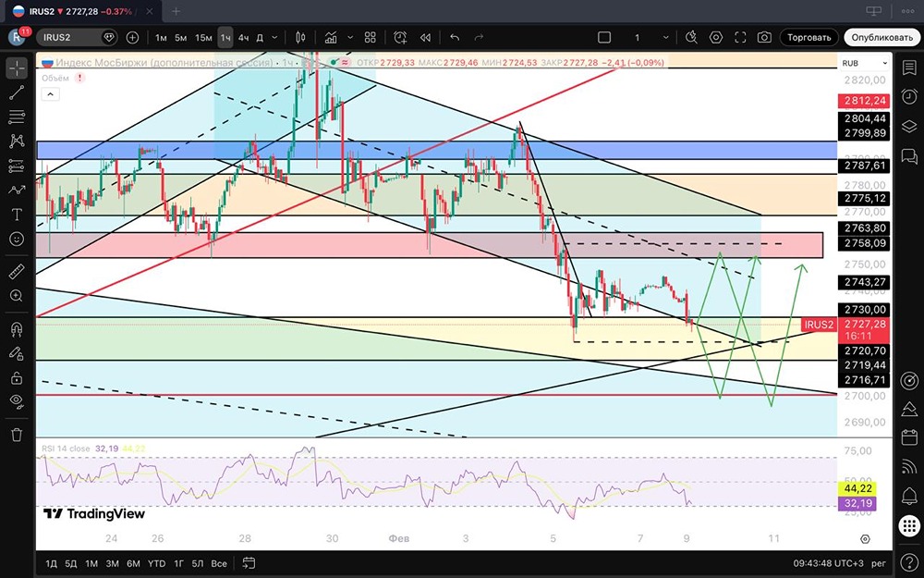Screen dimensions: 924x578
Task: Activate the zoom-in magnifier tool
Action: pos(17,296)
